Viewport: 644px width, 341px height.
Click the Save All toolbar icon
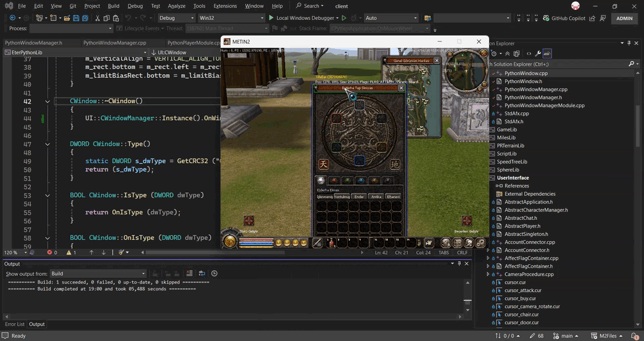click(x=85, y=18)
